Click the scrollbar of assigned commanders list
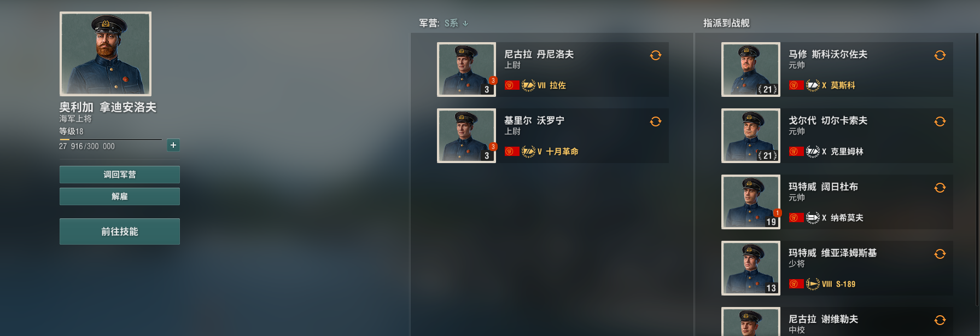This screenshot has width=980, height=336. [978, 170]
